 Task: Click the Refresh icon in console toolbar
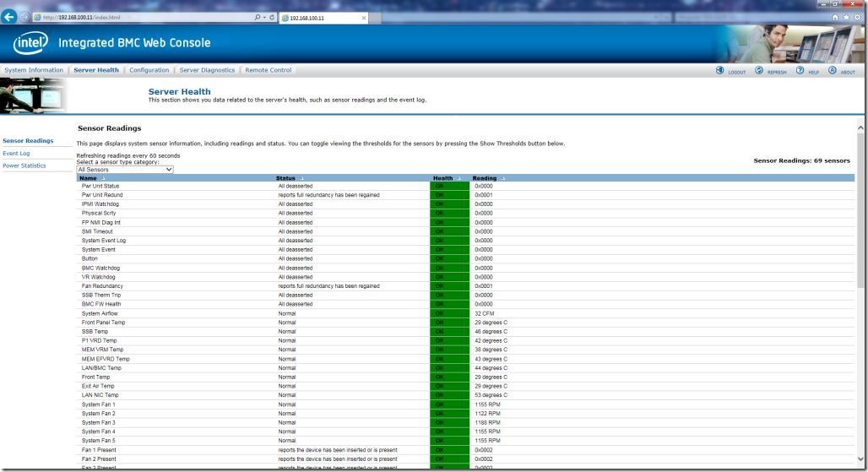pyautogui.click(x=759, y=71)
